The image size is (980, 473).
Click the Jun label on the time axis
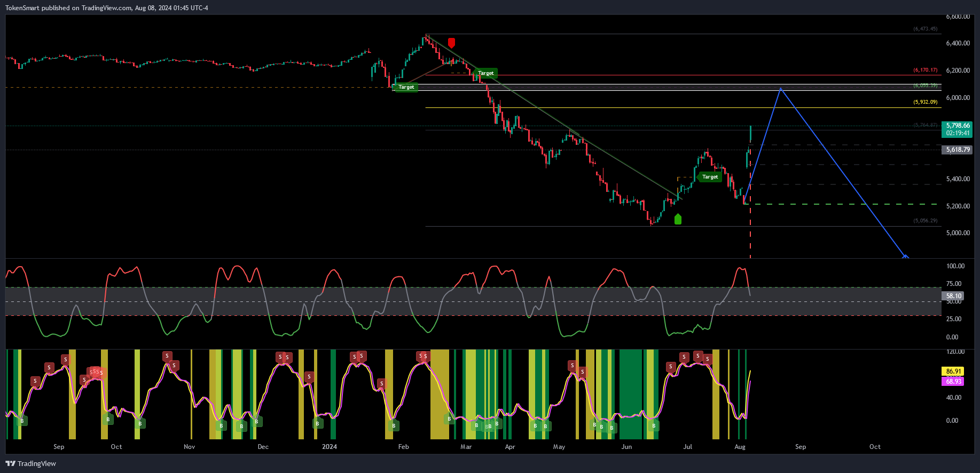coord(626,447)
